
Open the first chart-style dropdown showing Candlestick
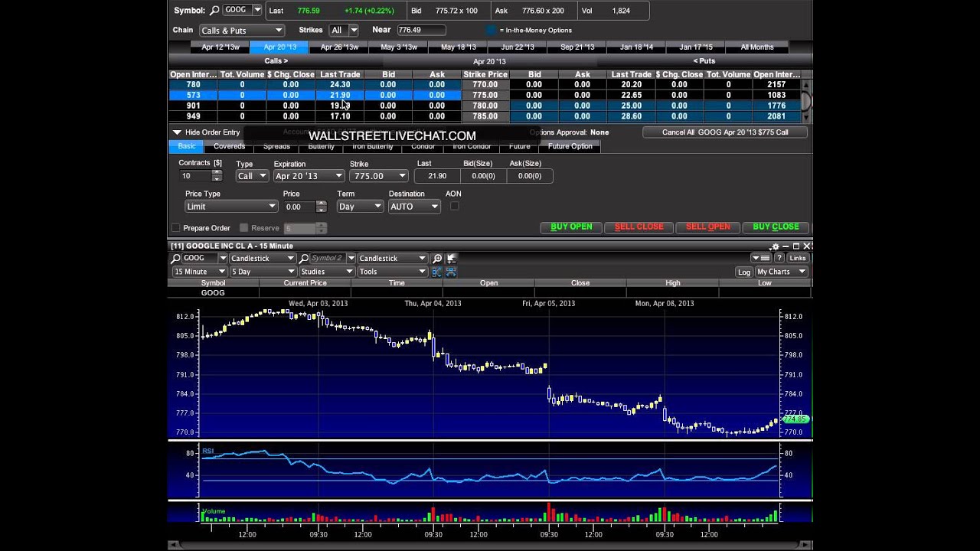tap(263, 259)
